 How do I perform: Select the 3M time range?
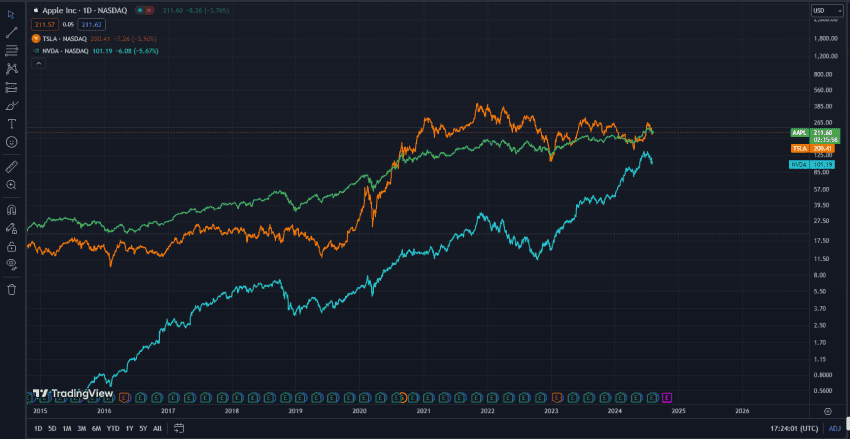[81, 429]
